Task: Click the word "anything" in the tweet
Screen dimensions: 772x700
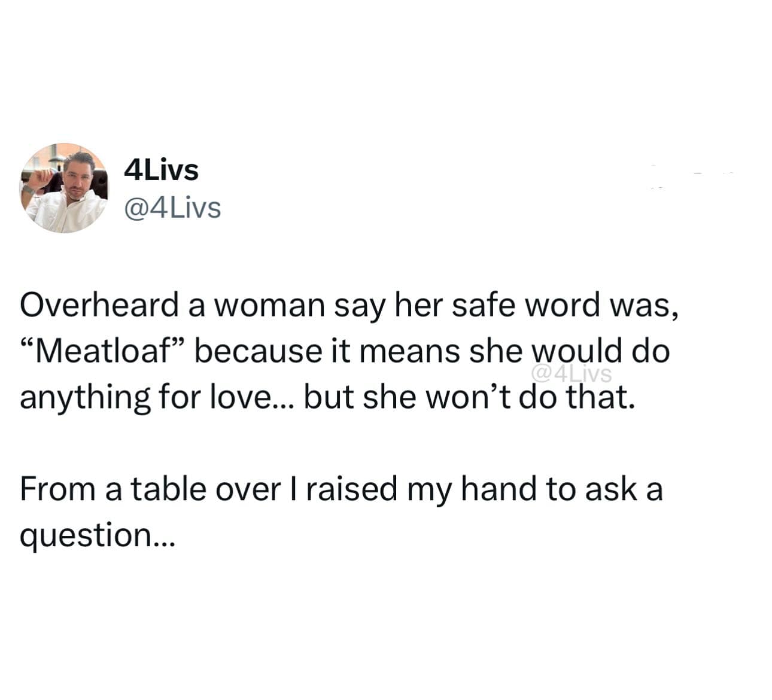Action: pyautogui.click(x=85, y=398)
